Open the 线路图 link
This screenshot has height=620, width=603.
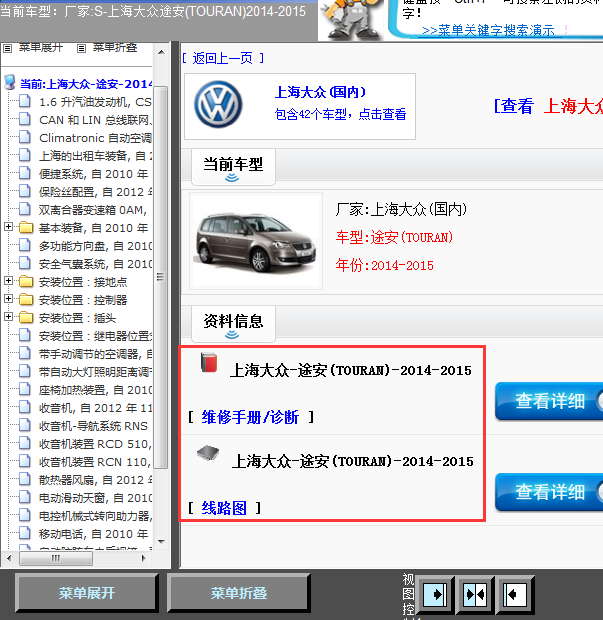[224, 508]
